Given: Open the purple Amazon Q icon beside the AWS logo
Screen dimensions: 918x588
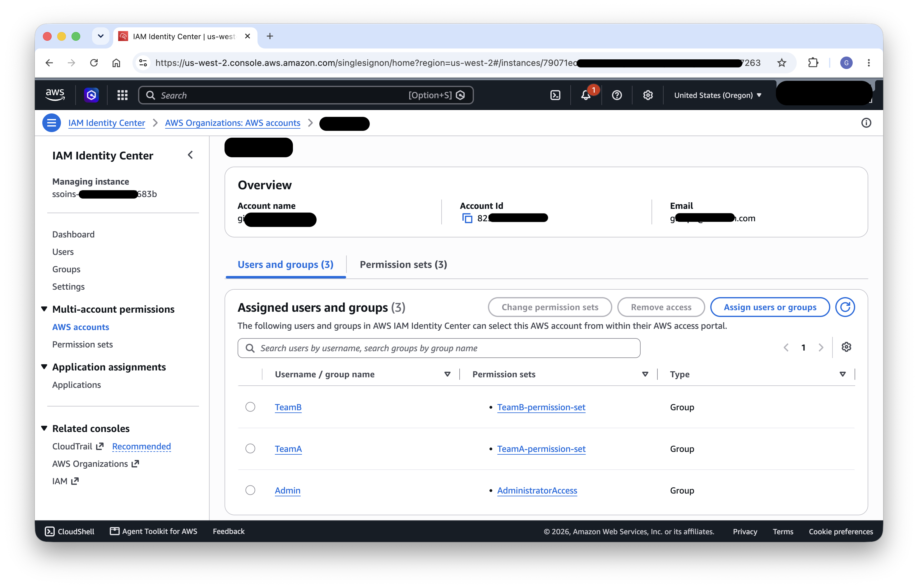Looking at the screenshot, I should click(91, 95).
